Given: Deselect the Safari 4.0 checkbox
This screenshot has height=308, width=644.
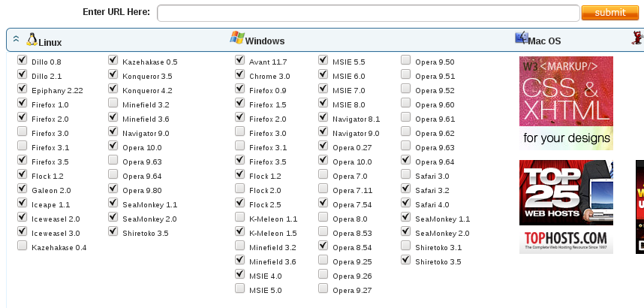Looking at the screenshot, I should tap(405, 203).
